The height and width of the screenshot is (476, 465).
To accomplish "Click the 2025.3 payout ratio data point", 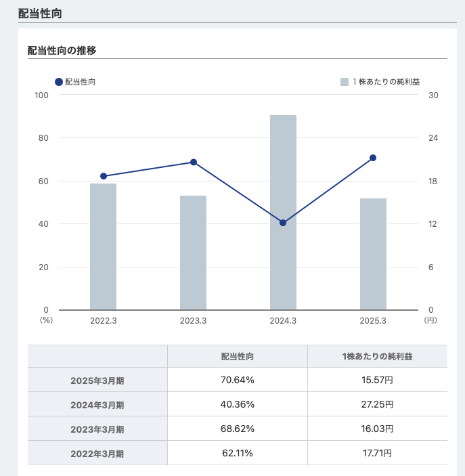I will [x=373, y=158].
